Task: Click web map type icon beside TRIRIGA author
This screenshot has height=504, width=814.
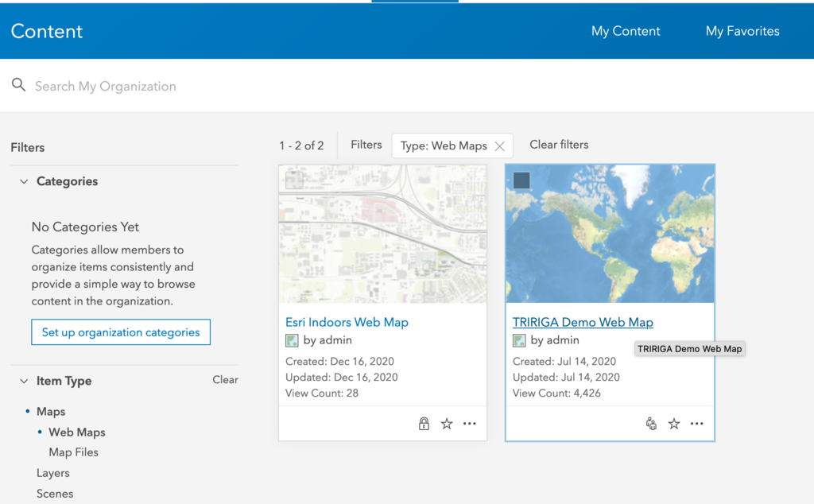Action: tap(519, 340)
